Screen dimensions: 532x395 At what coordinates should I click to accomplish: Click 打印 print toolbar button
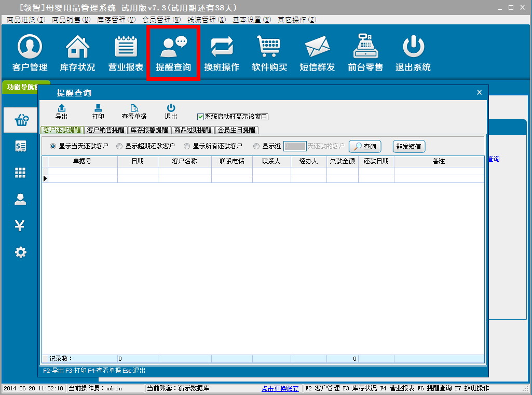(x=98, y=111)
